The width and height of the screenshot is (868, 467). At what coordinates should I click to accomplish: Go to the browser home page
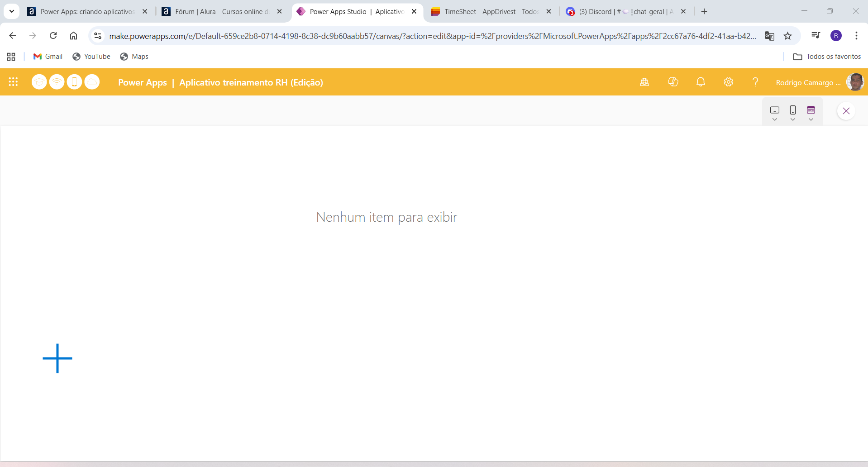coord(73,36)
